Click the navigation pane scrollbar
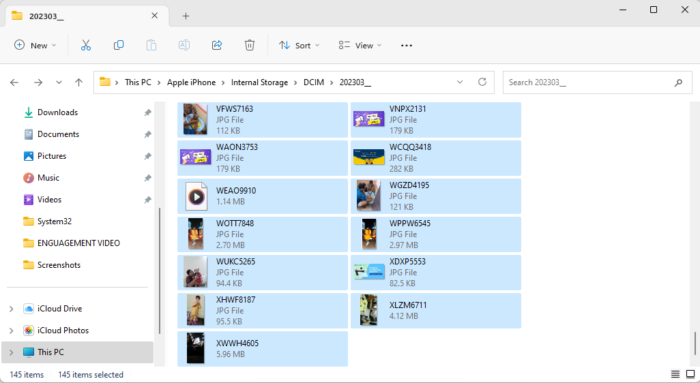The image size is (700, 383). coord(159,271)
